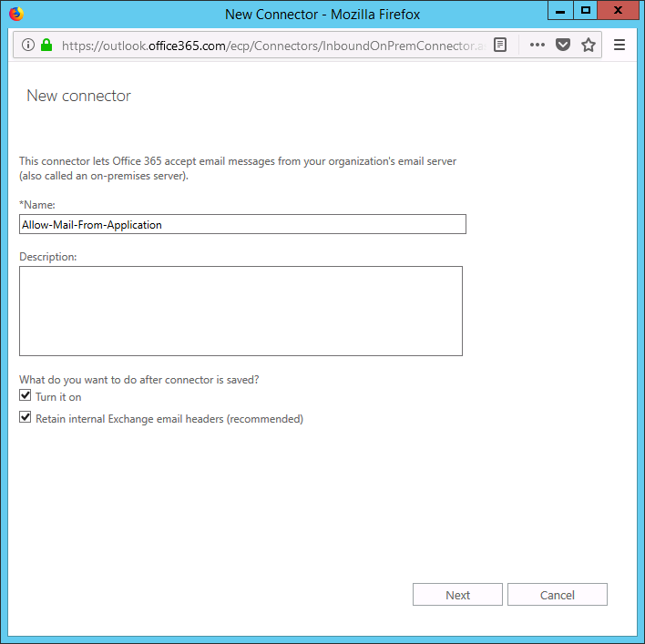645x644 pixels.
Task: Click the Firefox logo in title bar
Action: pyautogui.click(x=16, y=14)
